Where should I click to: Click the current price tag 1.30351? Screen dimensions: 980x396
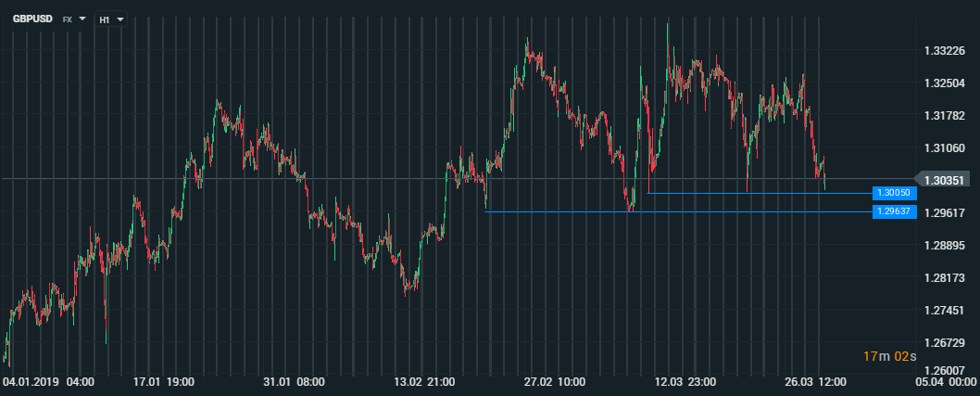(x=945, y=179)
